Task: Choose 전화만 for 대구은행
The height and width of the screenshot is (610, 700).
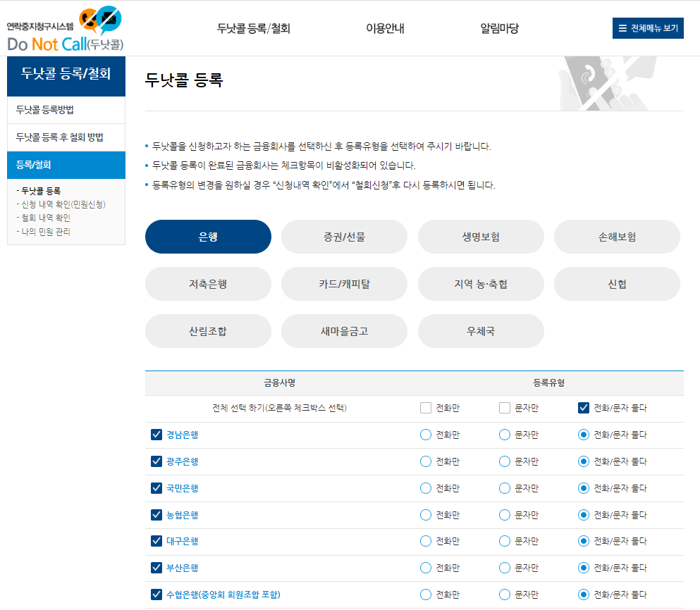Action: [426, 541]
